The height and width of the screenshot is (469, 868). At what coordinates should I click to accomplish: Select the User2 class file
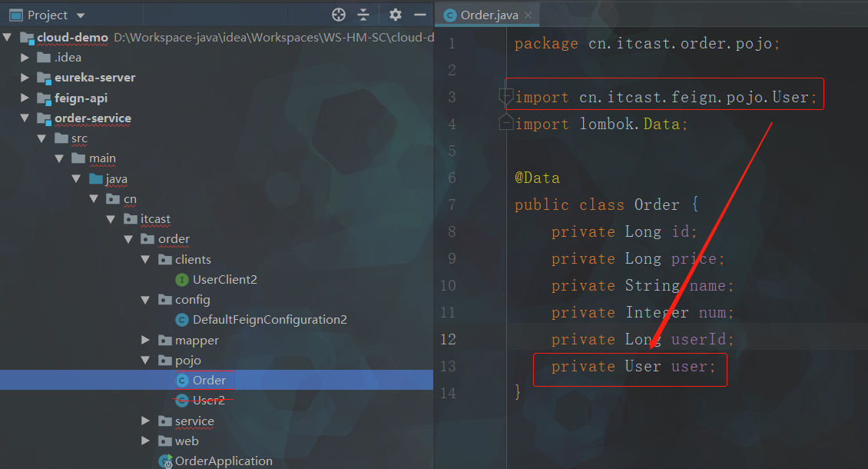pyautogui.click(x=209, y=401)
